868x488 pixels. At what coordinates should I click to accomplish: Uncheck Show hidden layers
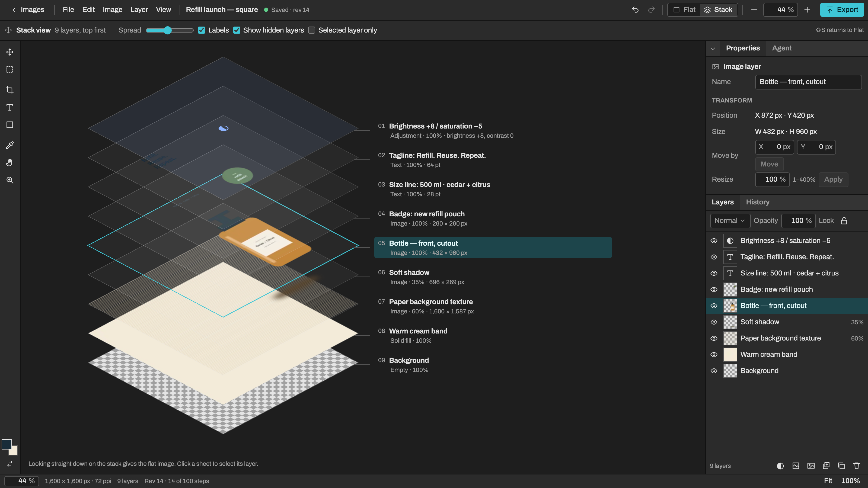[x=237, y=30]
